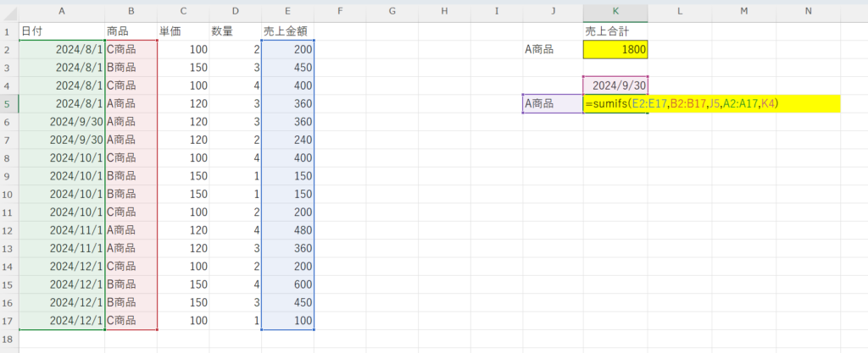Select column I header
The height and width of the screenshot is (353, 868).
pos(497,14)
